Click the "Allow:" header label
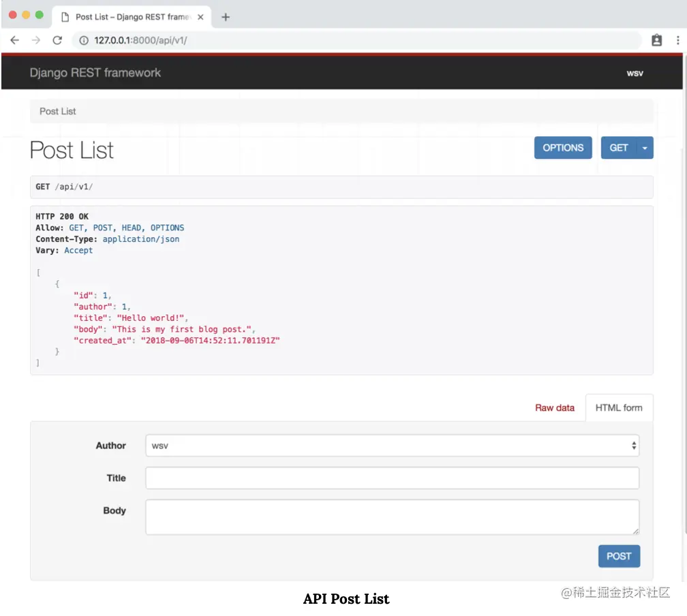 click(50, 228)
